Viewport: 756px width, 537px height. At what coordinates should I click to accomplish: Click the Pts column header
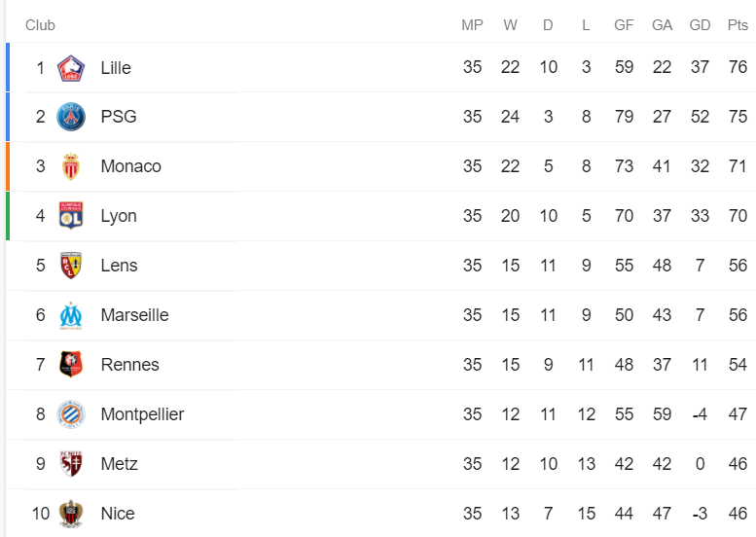click(738, 25)
